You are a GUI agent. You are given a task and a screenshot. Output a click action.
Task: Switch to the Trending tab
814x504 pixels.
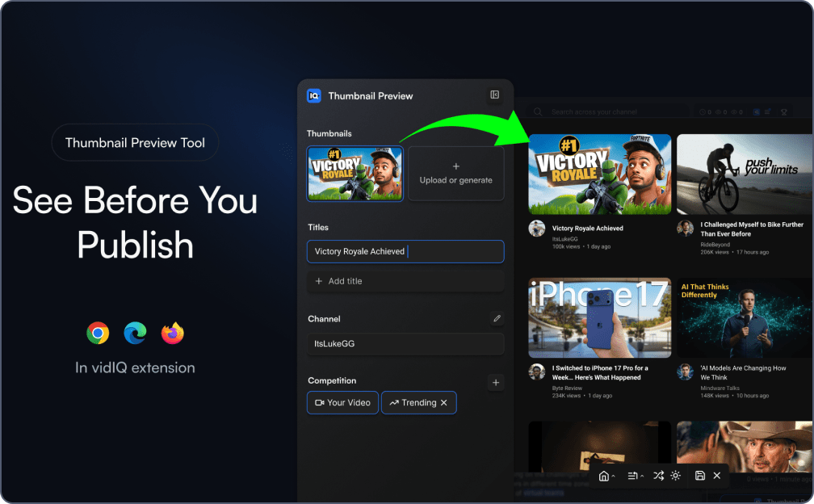(x=414, y=402)
